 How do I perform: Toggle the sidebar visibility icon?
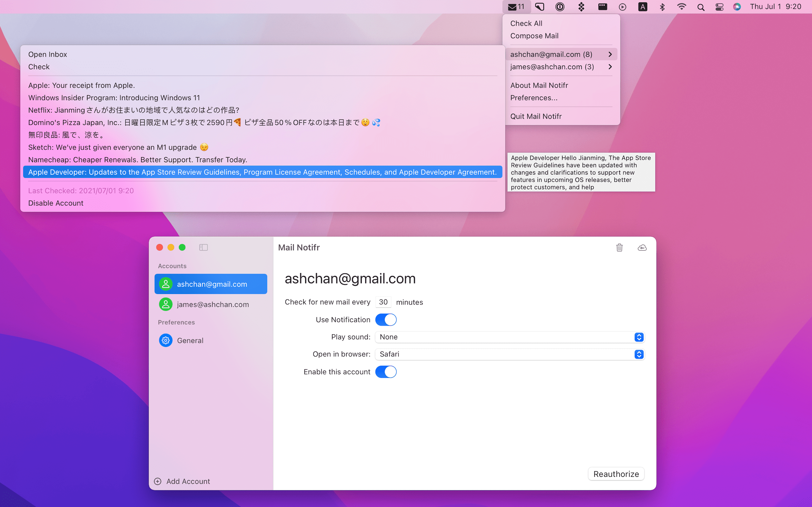203,247
